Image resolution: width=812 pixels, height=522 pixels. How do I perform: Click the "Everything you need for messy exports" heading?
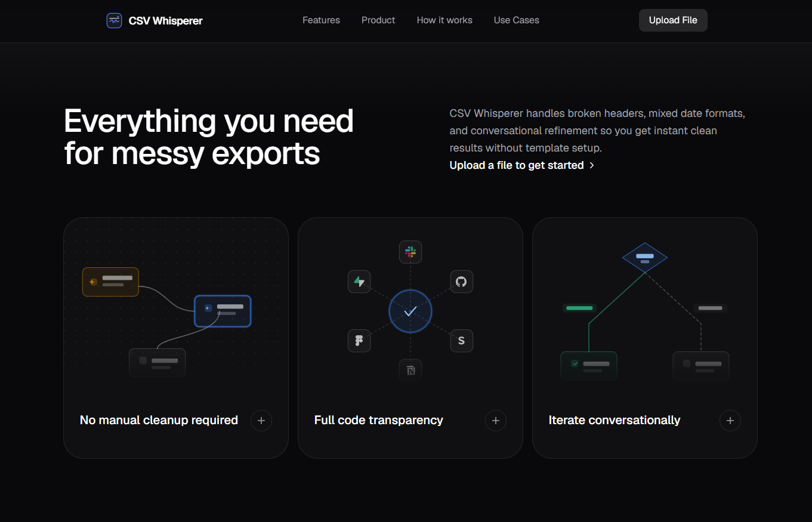click(x=209, y=137)
